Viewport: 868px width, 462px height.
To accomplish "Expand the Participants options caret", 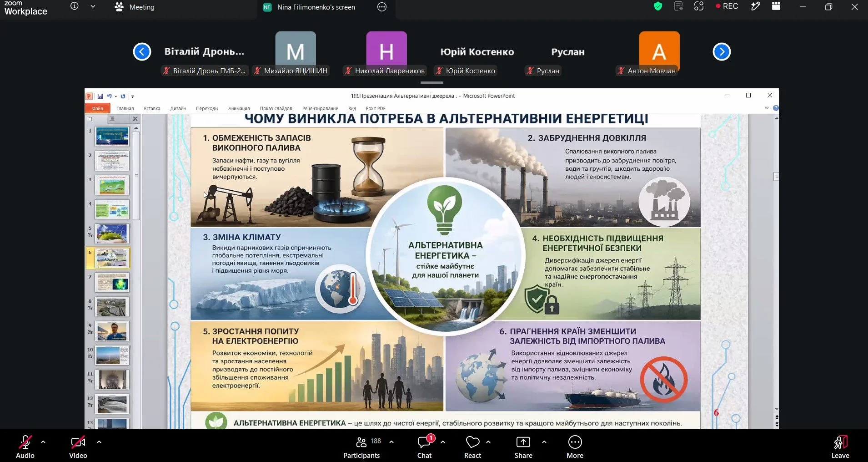I will pyautogui.click(x=391, y=442).
